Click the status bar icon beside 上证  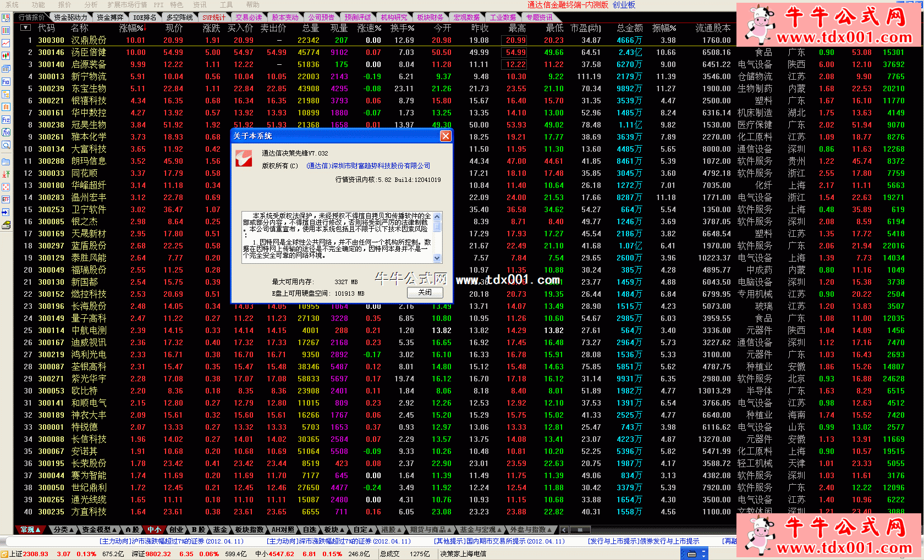tap(4, 554)
